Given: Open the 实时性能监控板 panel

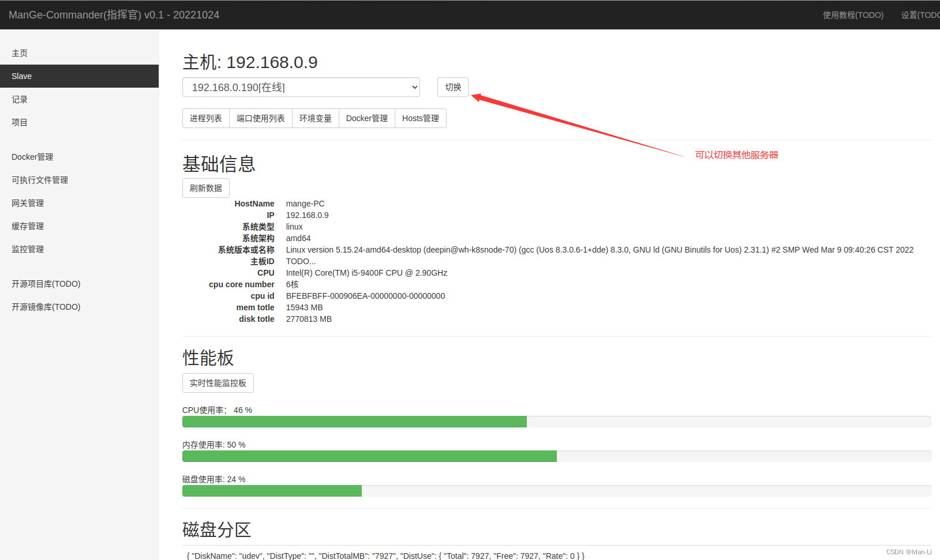Looking at the screenshot, I should tap(218, 382).
